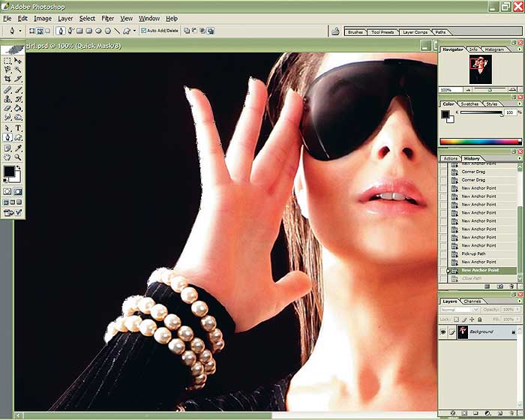Select the Rectangular Marquee tool

(7, 61)
